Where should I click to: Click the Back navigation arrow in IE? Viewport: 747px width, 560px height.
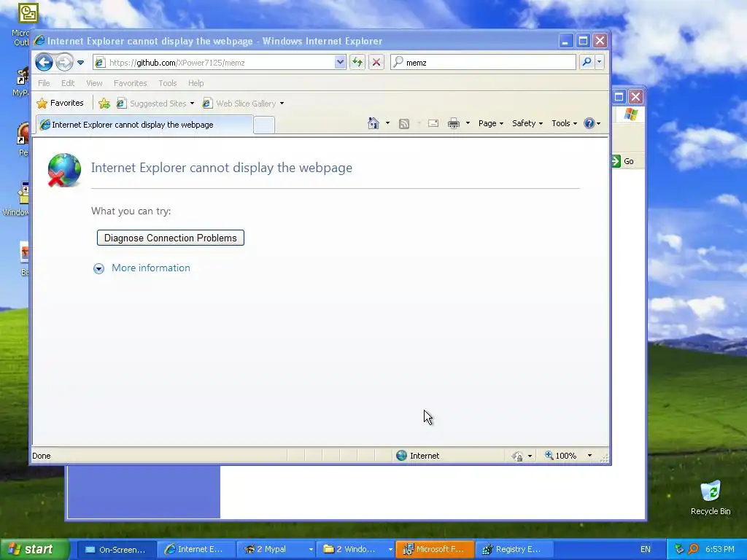click(x=44, y=63)
